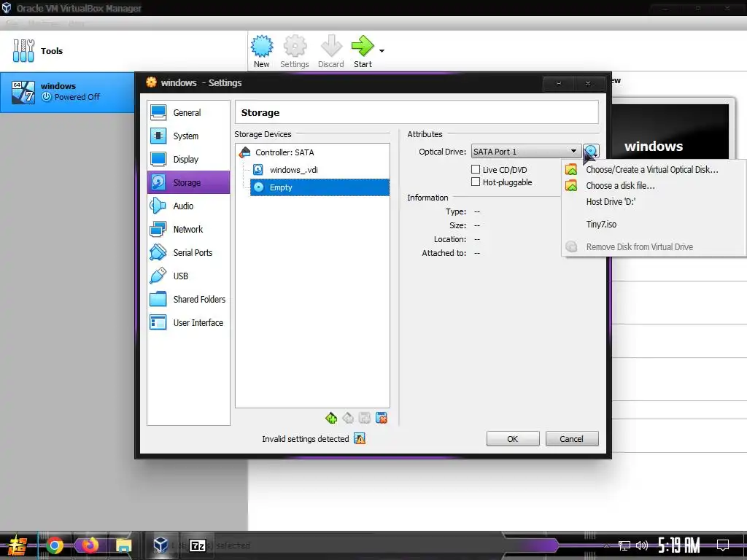Click the optical disk chooser icon button

tap(591, 152)
